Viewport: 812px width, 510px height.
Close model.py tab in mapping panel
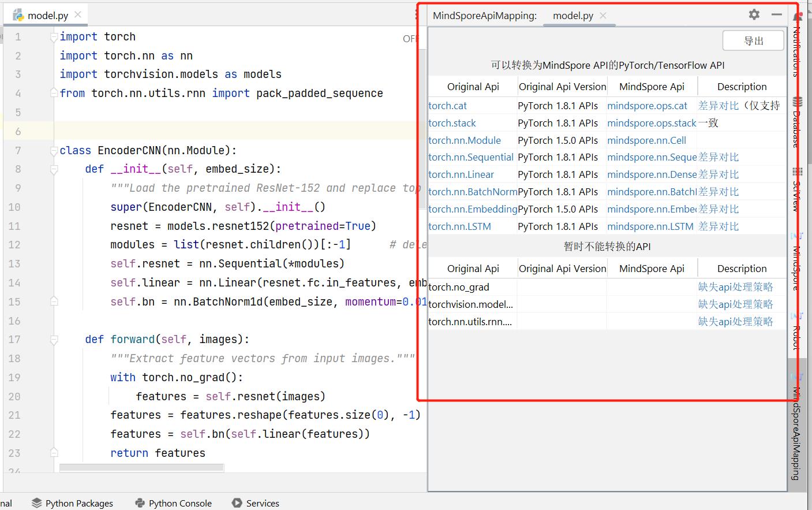603,16
